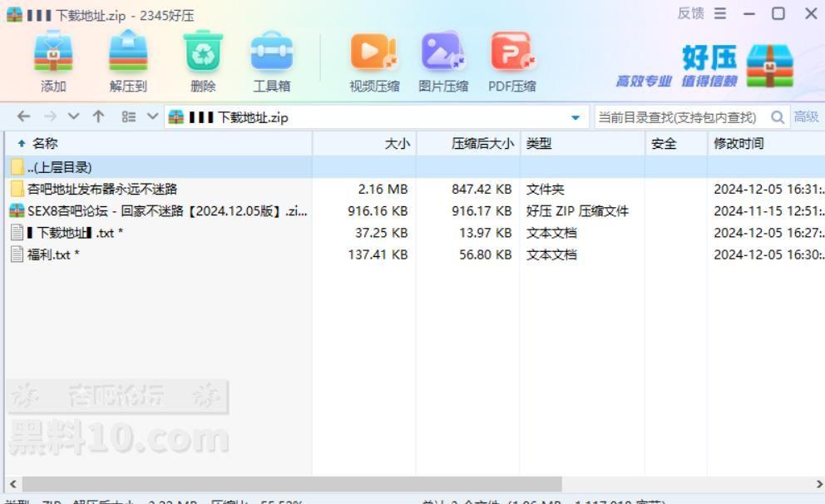Go back with the left arrow
Viewport: 825px width, 504px height.
pyautogui.click(x=23, y=116)
